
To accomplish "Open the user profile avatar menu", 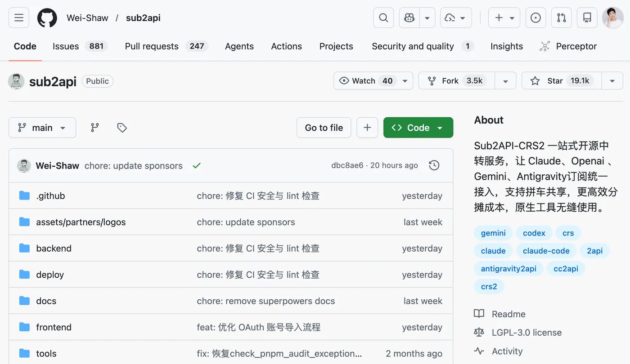I will coord(612,18).
